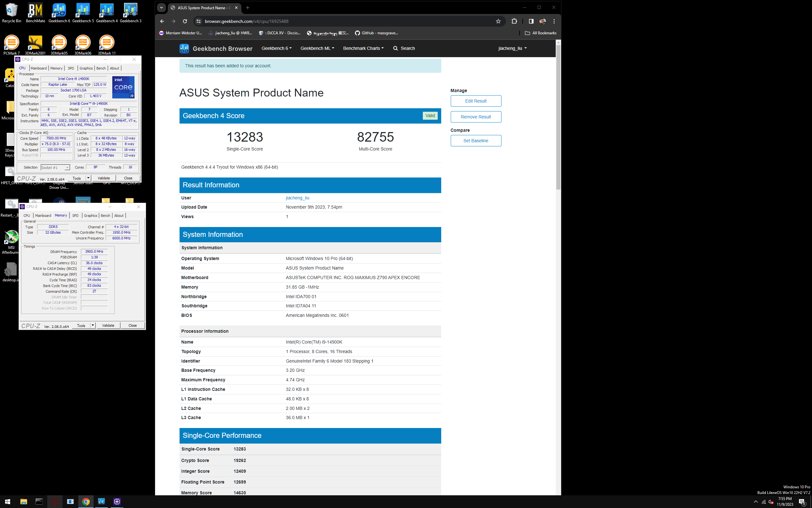Open Geekbench 4 desktop shortcut
Image resolution: width=812 pixels, height=508 pixels.
coord(107,13)
